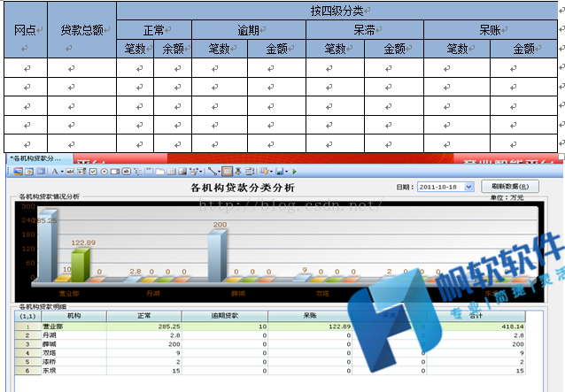Open dropdown arrow beside the lightning icon
The image size is (565, 392).
click(271, 172)
